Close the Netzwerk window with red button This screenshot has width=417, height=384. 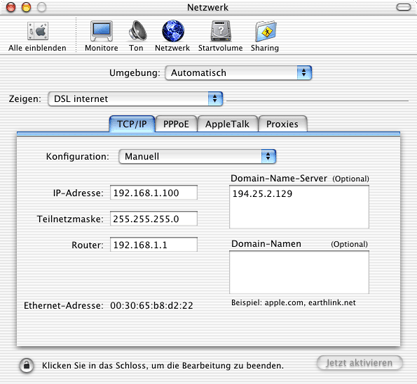point(11,7)
